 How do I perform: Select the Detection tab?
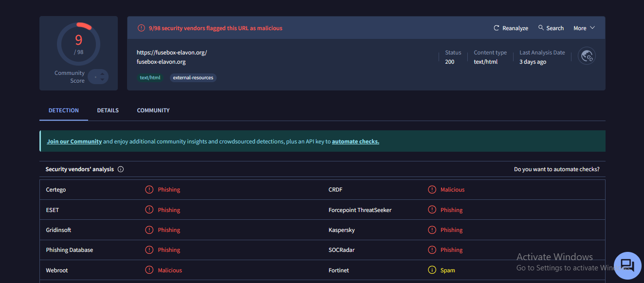[x=64, y=110]
